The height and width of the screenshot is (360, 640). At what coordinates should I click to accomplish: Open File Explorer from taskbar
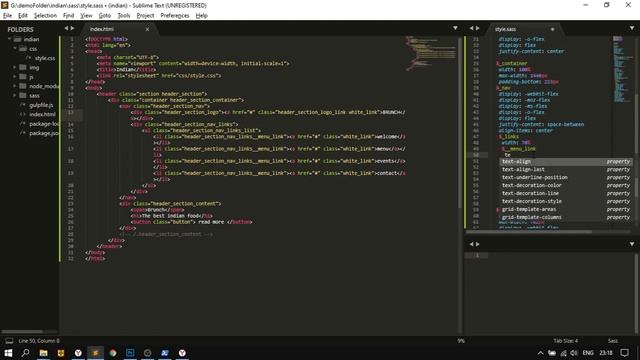click(x=43, y=353)
